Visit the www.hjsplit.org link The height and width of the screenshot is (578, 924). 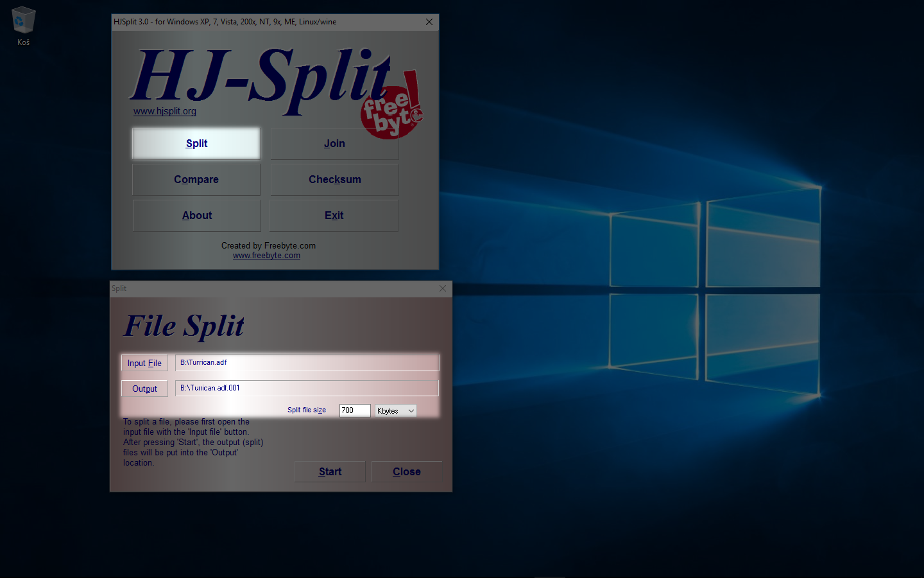click(x=165, y=111)
